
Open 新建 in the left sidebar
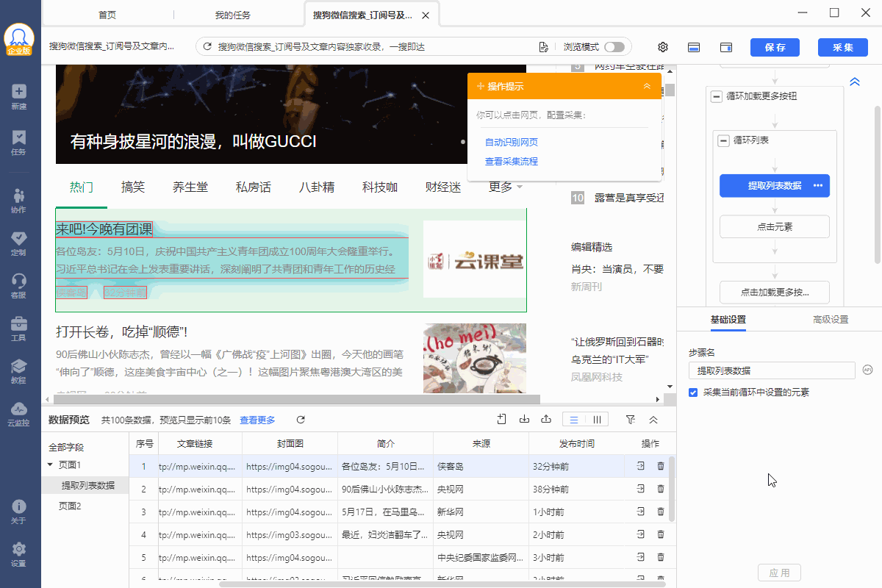click(x=19, y=96)
